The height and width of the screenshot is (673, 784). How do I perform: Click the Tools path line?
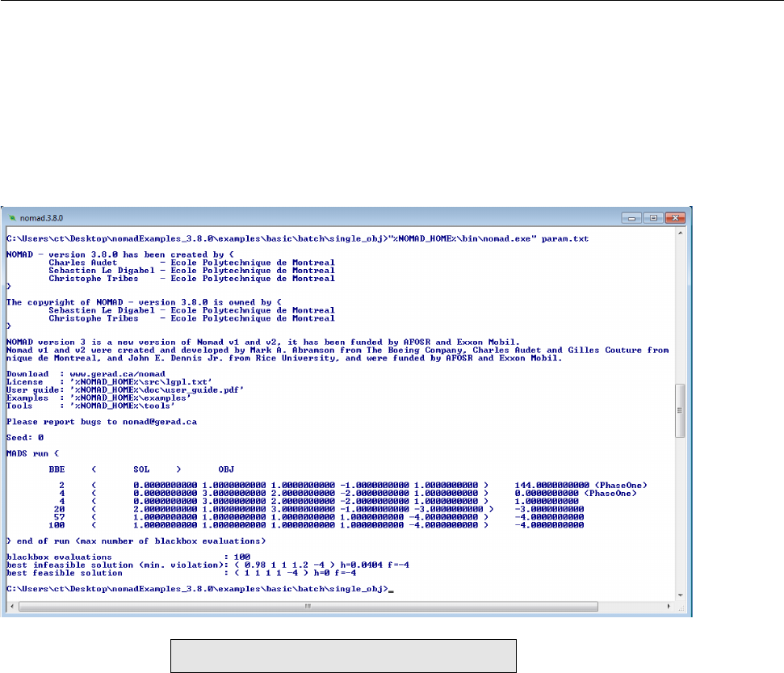tap(91, 406)
